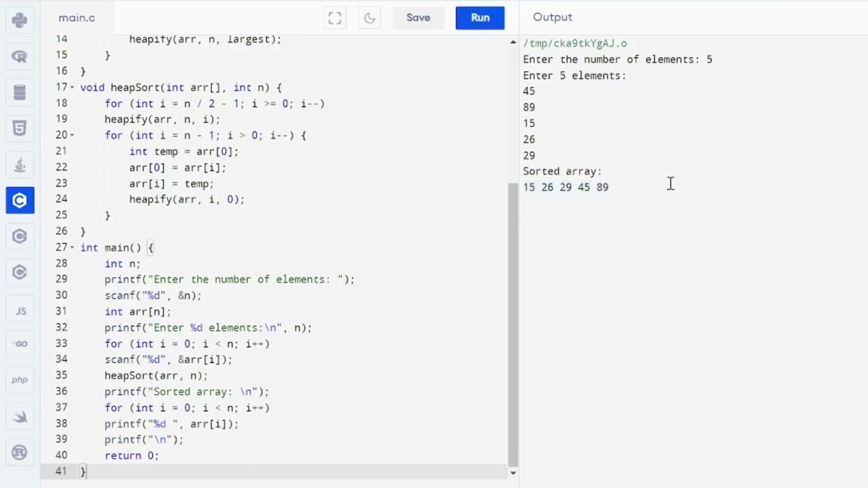Run the C program
Image resolution: width=868 pixels, height=488 pixels.
click(480, 18)
